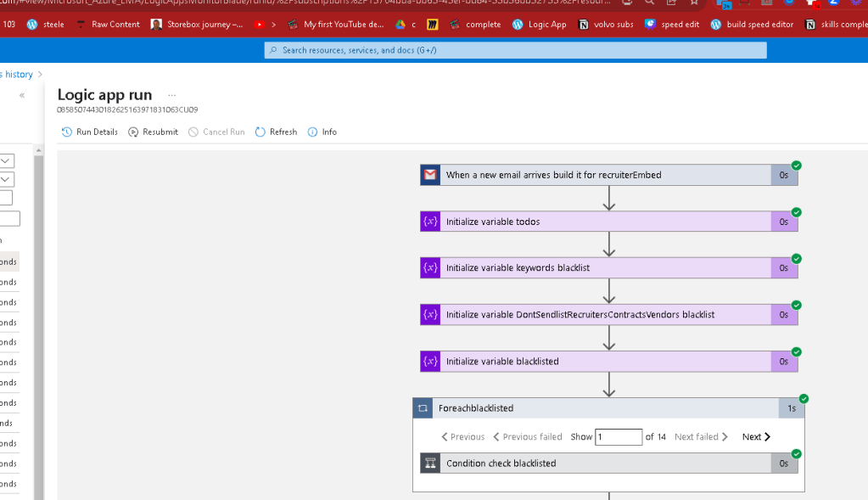Click the run ID text under the title

coord(127,110)
